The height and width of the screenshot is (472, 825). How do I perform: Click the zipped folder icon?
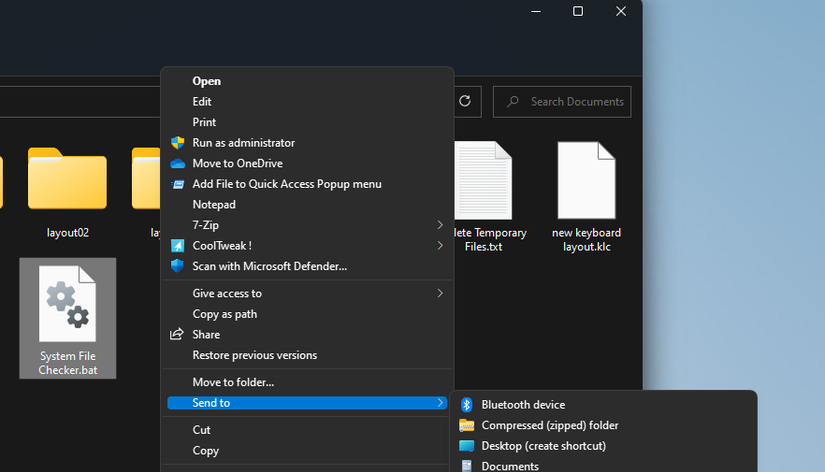pos(467,425)
